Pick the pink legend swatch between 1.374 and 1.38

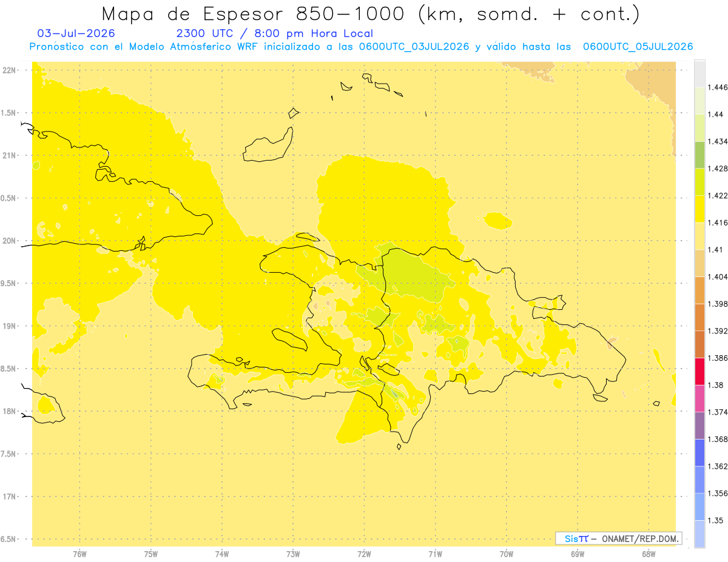(699, 398)
